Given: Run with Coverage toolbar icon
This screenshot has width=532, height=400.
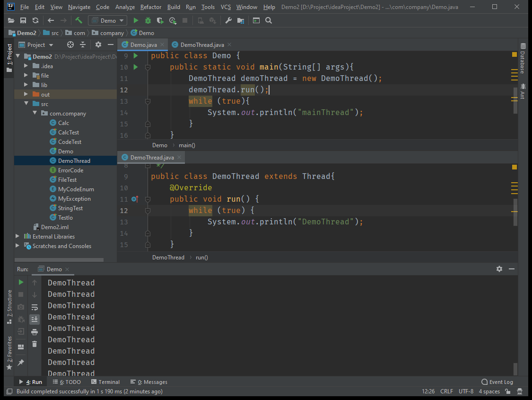Looking at the screenshot, I should click(160, 21).
